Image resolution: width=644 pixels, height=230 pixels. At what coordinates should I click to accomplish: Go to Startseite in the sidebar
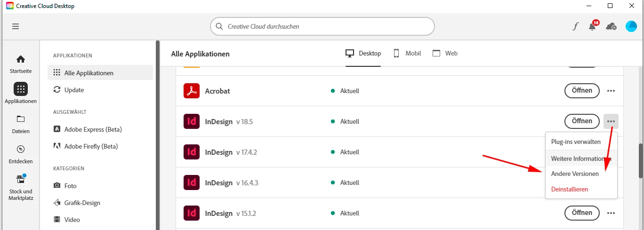21,65
